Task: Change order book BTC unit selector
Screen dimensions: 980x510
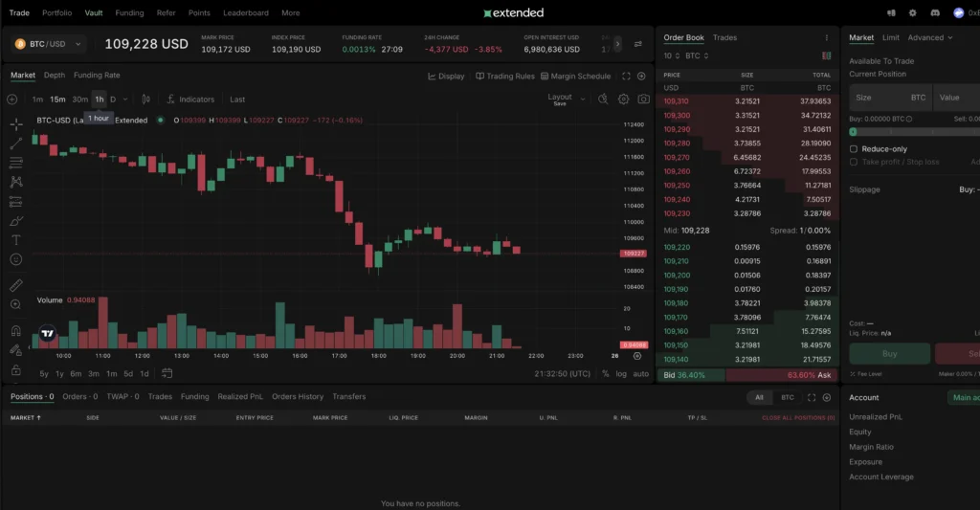Action: point(697,55)
